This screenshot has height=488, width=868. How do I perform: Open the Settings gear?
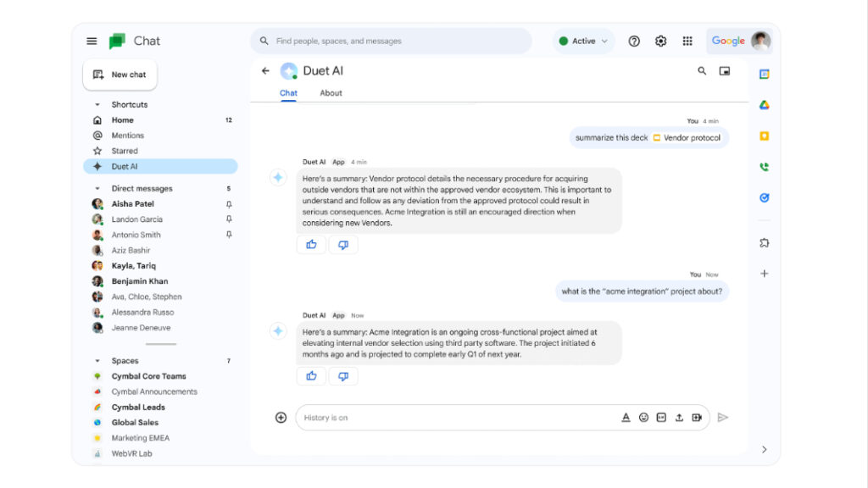pyautogui.click(x=660, y=41)
